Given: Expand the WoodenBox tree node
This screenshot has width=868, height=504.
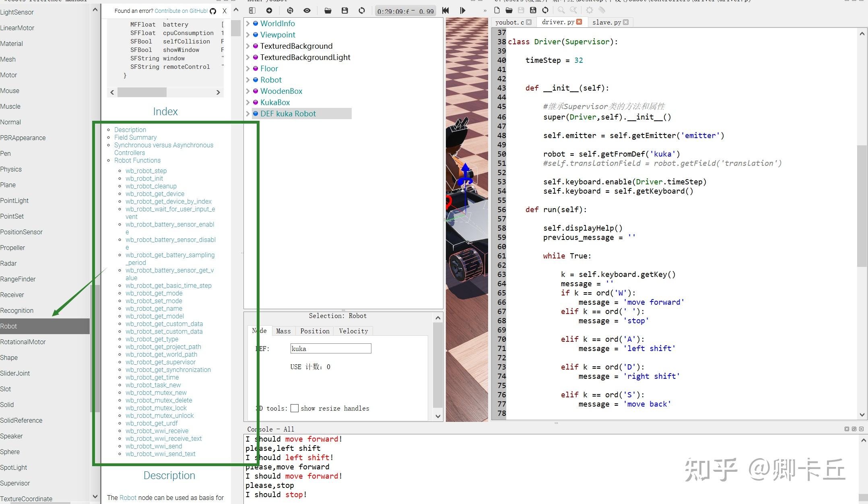Looking at the screenshot, I should tap(248, 91).
